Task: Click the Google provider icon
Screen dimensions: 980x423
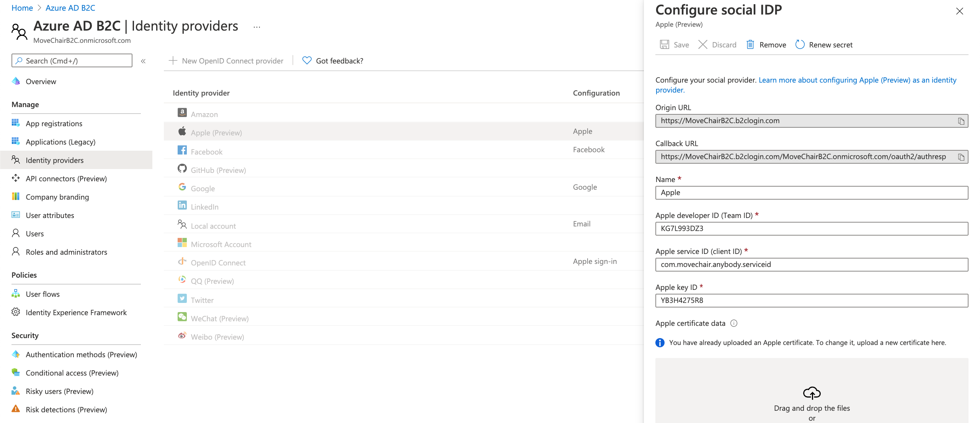Action: tap(182, 187)
